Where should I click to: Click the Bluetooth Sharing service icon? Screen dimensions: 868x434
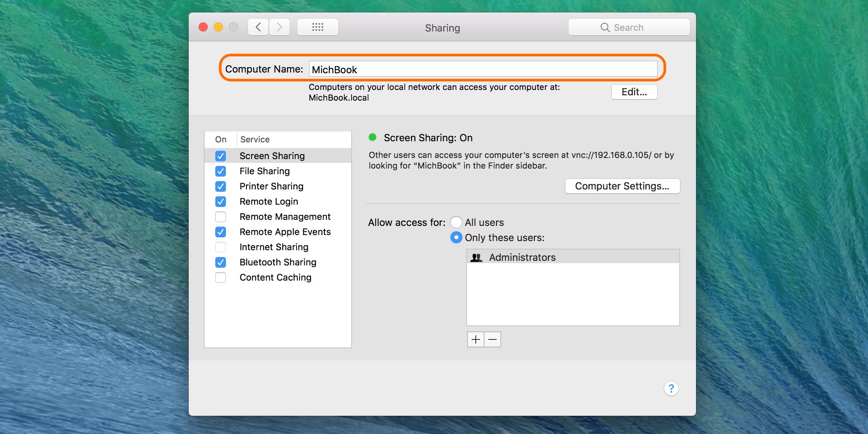220,262
